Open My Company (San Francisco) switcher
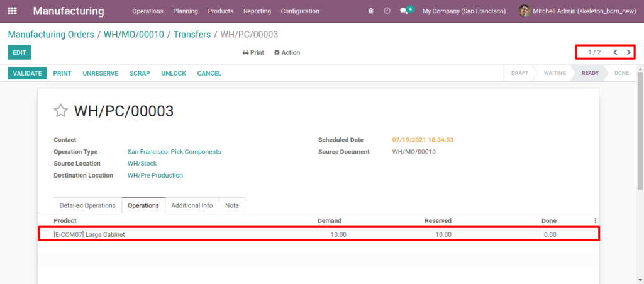 [464, 11]
